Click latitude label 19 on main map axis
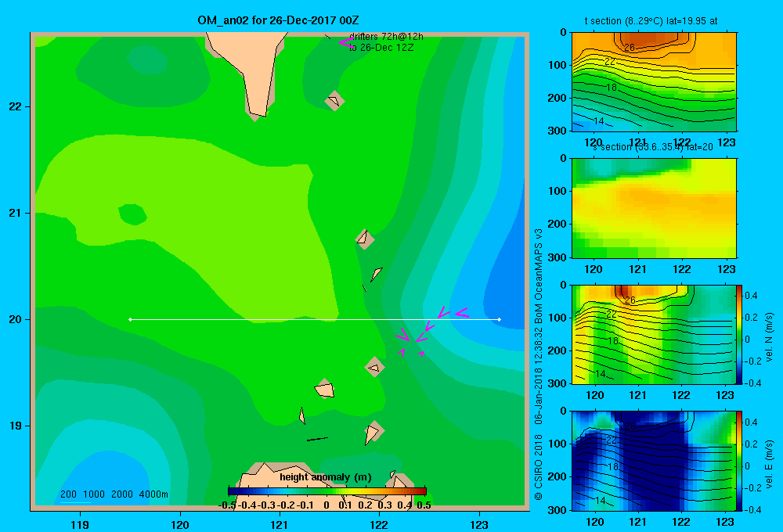The image size is (783, 532). [x=15, y=426]
